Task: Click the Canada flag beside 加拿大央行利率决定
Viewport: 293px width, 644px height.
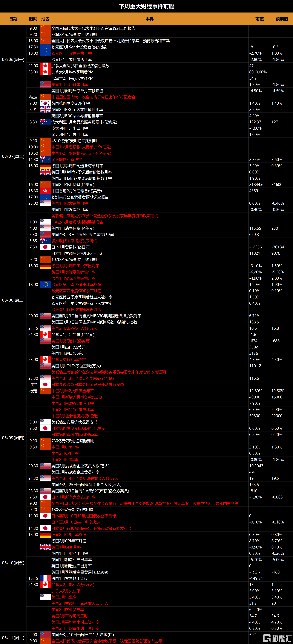Action: pyautogui.click(x=45, y=359)
